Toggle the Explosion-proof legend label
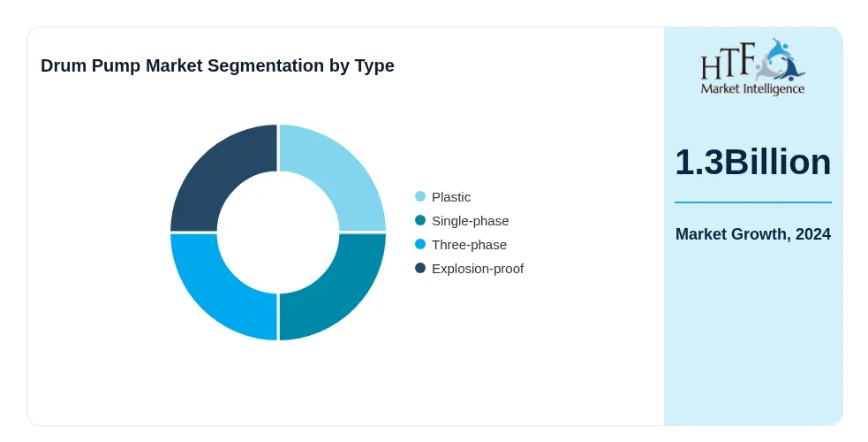 tap(477, 269)
